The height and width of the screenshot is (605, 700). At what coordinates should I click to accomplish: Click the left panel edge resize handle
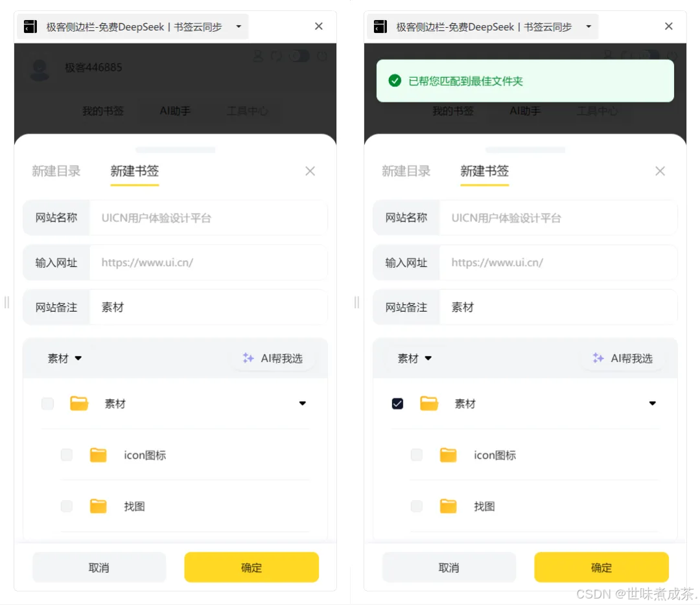[x=6, y=302]
